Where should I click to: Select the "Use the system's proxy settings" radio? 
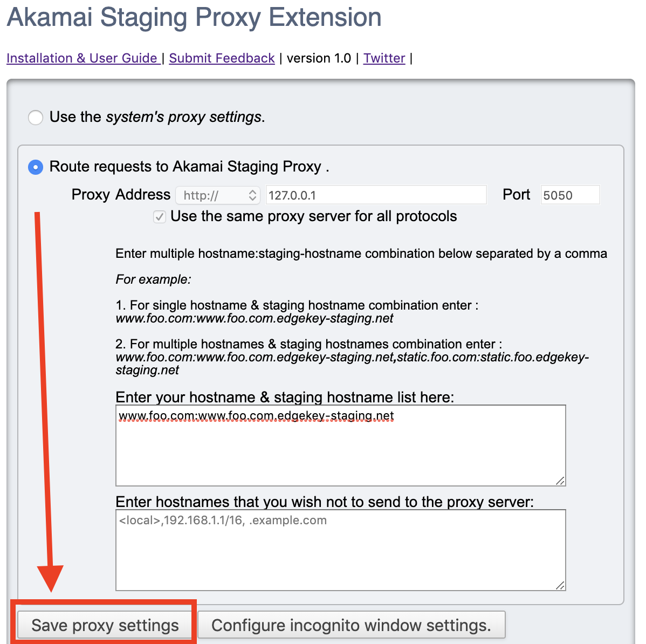click(35, 117)
